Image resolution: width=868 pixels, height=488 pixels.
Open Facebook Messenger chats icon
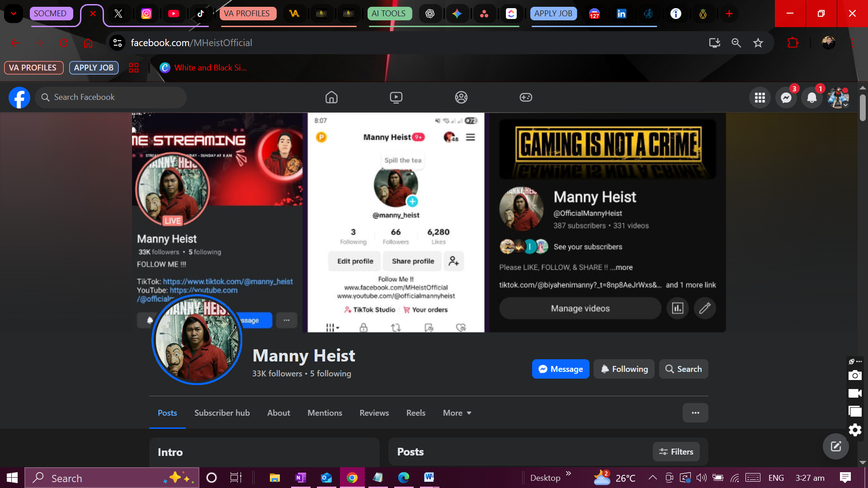pos(786,98)
